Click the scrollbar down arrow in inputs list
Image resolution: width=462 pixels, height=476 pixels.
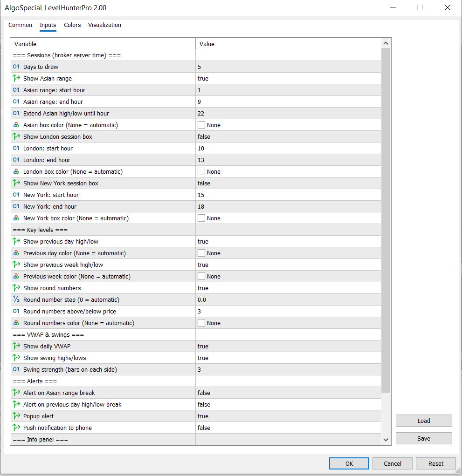click(386, 440)
